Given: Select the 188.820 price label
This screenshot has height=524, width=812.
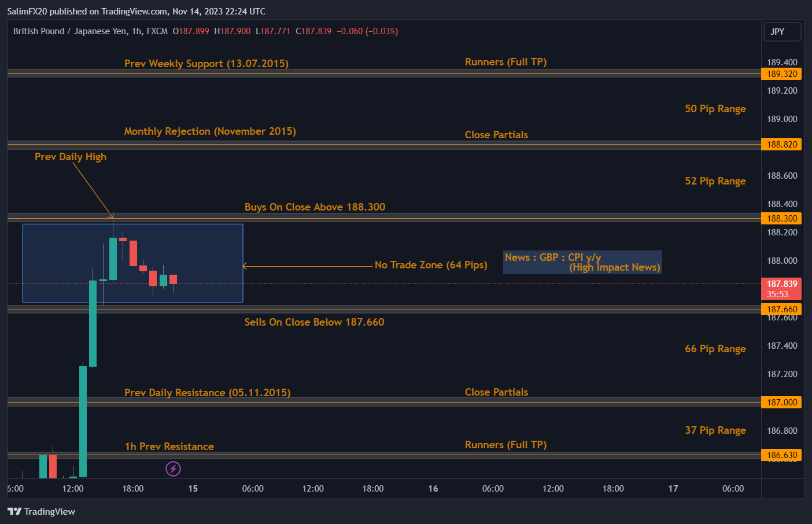Looking at the screenshot, I should point(782,145).
